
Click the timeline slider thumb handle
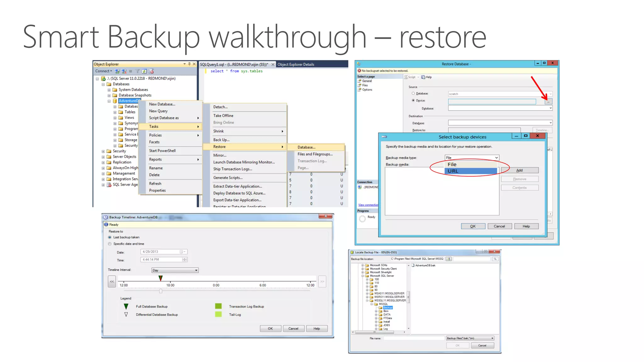[x=161, y=291]
